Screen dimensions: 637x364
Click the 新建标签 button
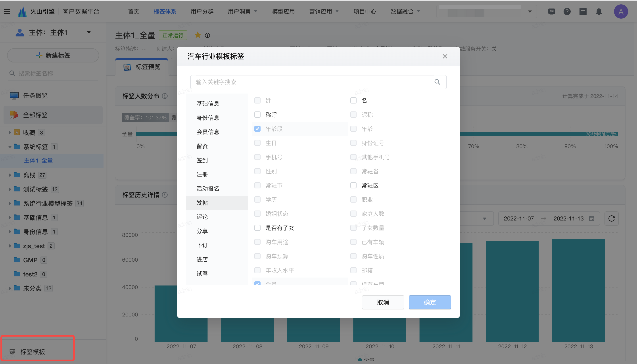53,55
